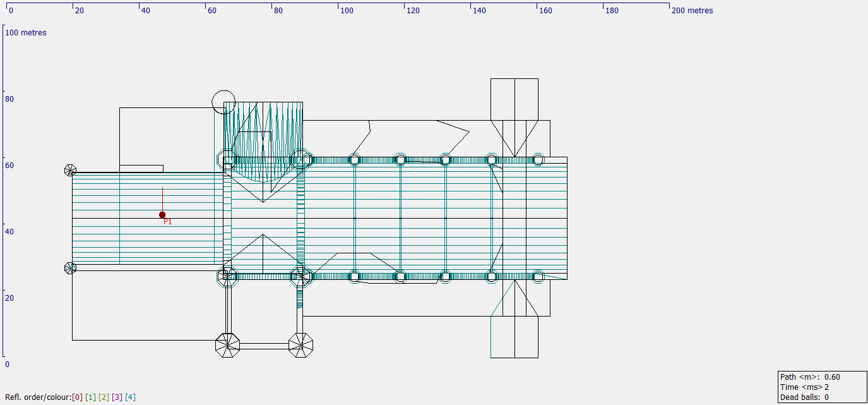Click the 100 metres vertical axis label
Screen dimensions: 868x405
[26, 32]
